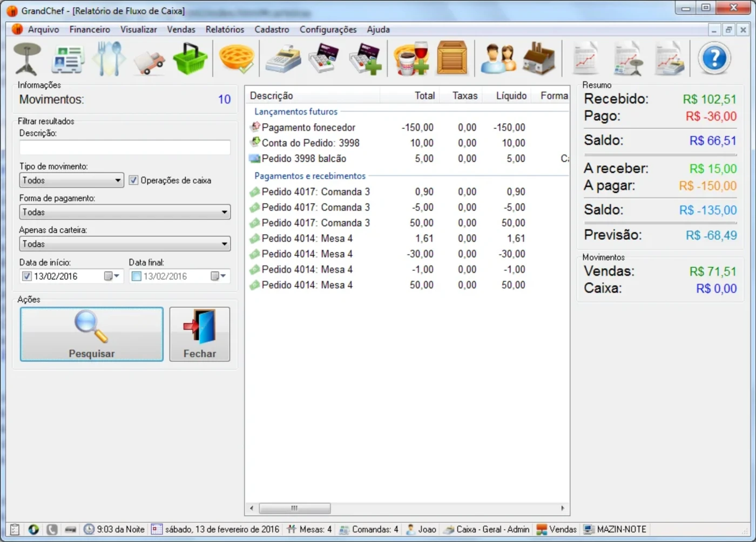Expand the Tipo de movimento dropdown
Viewport: 756px width, 542px height.
pyautogui.click(x=71, y=180)
